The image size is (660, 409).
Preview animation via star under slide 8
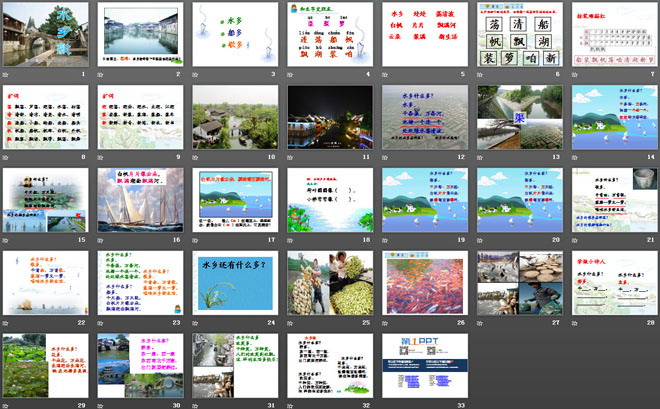[5, 158]
